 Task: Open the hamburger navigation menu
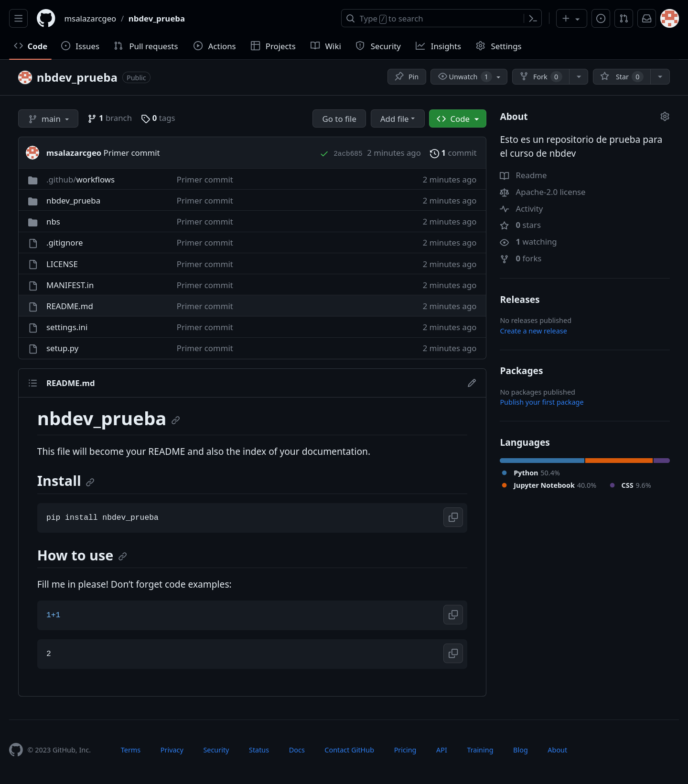(x=19, y=19)
